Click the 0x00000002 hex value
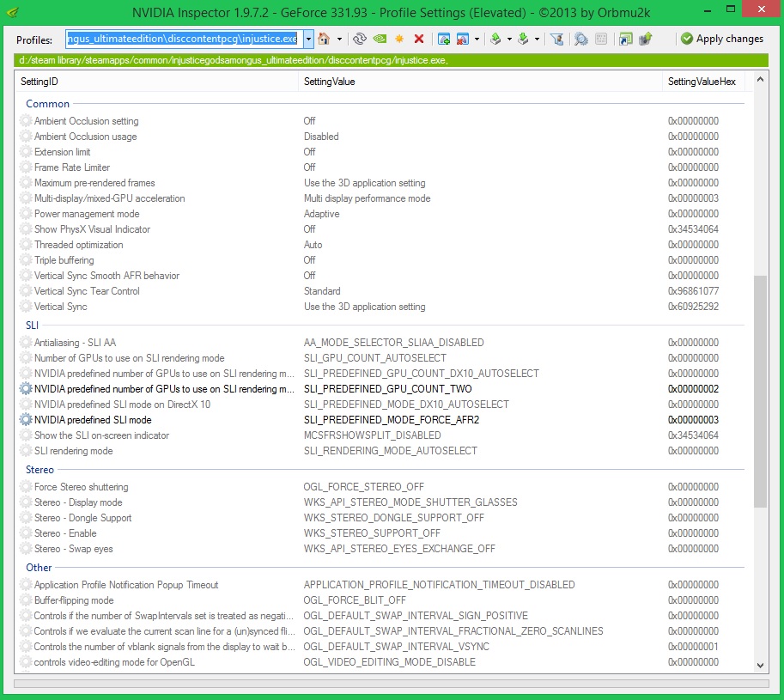This screenshot has width=784, height=700. click(693, 389)
